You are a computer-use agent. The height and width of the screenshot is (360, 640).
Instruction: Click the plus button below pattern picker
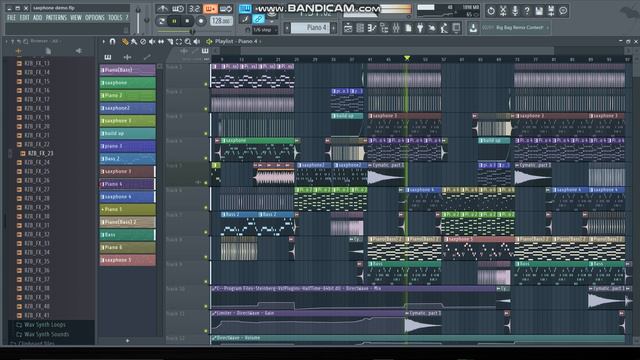click(127, 340)
